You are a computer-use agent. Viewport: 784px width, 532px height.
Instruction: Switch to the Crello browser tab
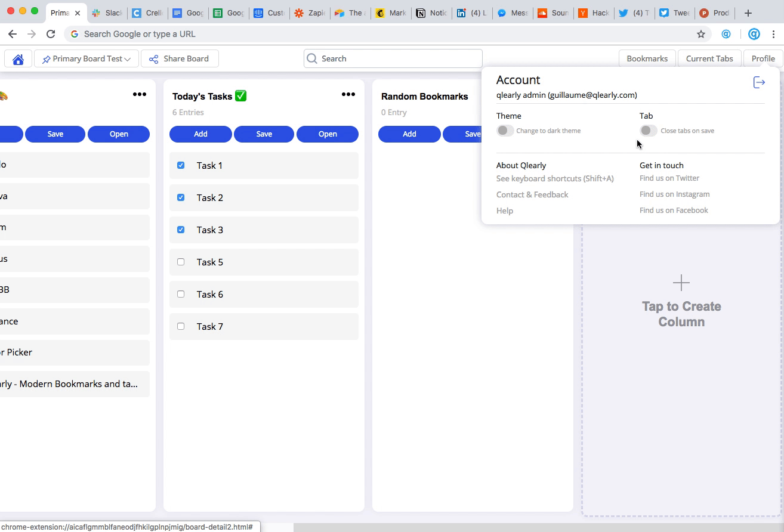pyautogui.click(x=147, y=13)
